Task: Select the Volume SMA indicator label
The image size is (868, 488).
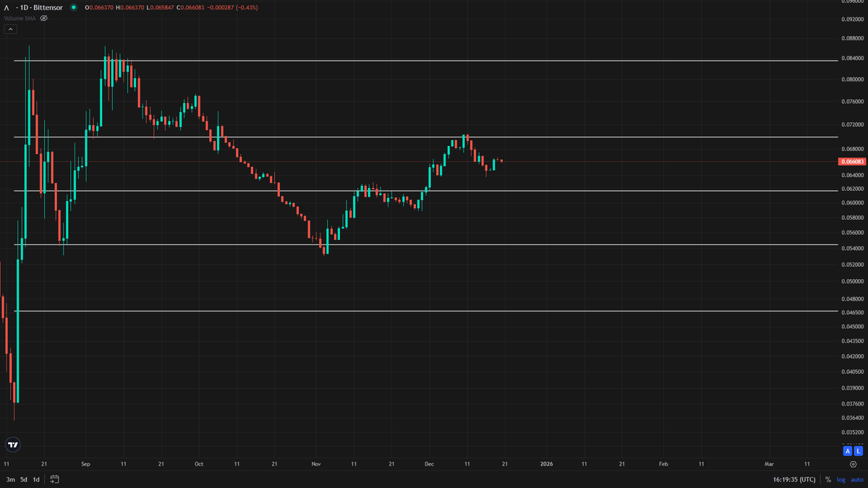Action: pos(20,17)
